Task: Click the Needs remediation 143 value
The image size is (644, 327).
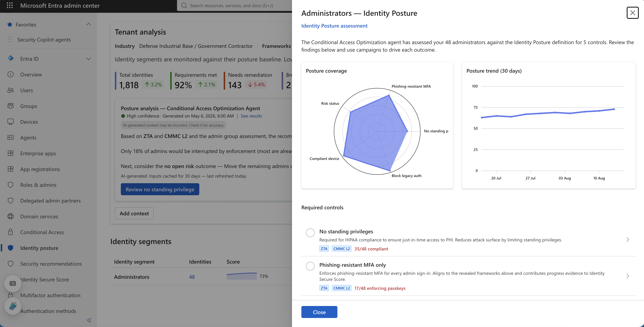Action: click(235, 85)
